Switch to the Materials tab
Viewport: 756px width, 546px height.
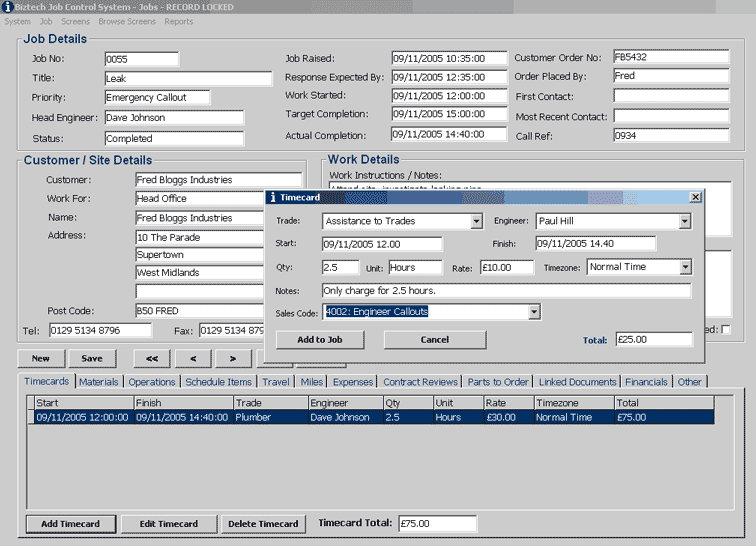[x=99, y=382]
